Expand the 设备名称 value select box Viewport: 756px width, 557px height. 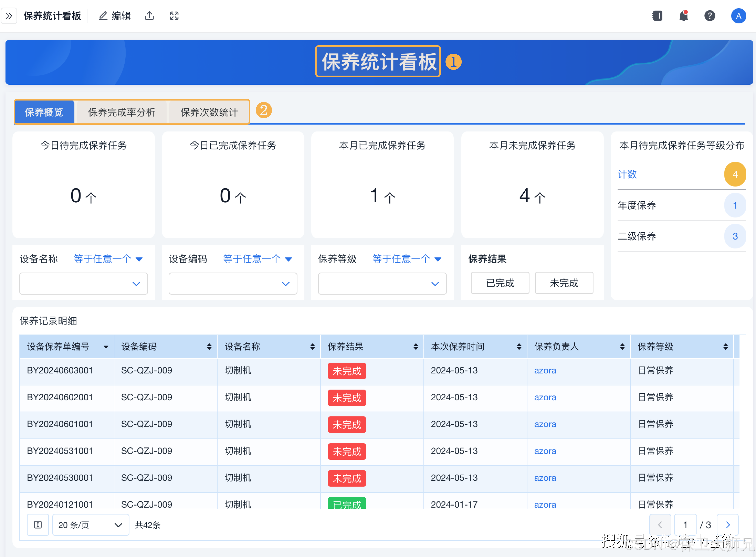(84, 284)
